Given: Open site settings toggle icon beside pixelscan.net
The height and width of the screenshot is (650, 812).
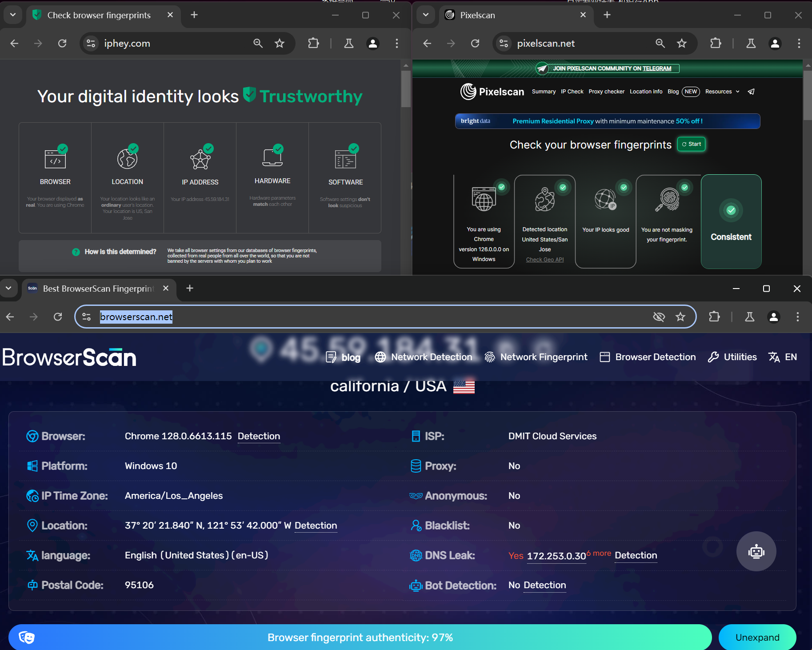Looking at the screenshot, I should point(504,43).
